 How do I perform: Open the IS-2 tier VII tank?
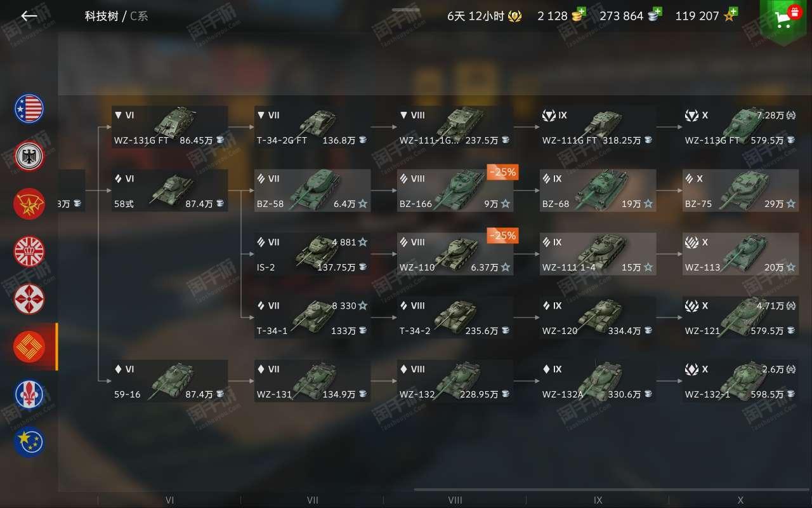[312, 254]
